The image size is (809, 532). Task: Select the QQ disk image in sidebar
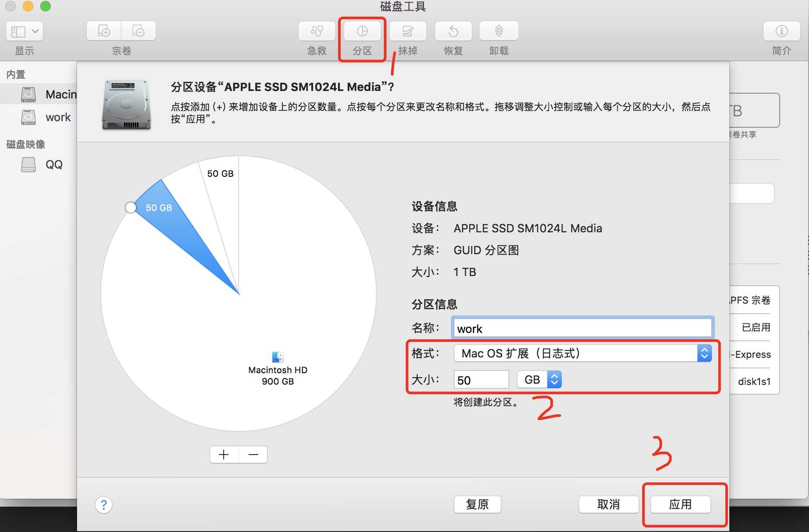[x=39, y=164]
